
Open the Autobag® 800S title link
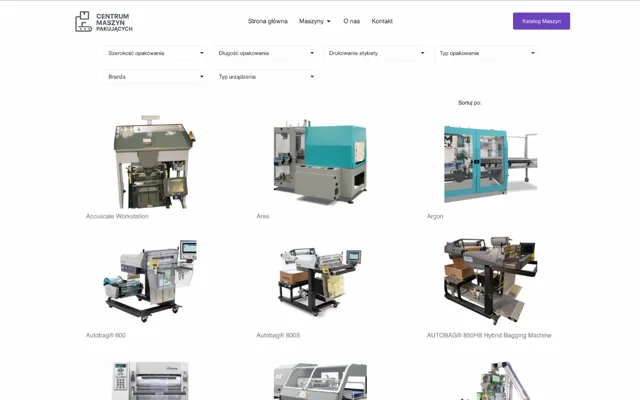tap(278, 335)
